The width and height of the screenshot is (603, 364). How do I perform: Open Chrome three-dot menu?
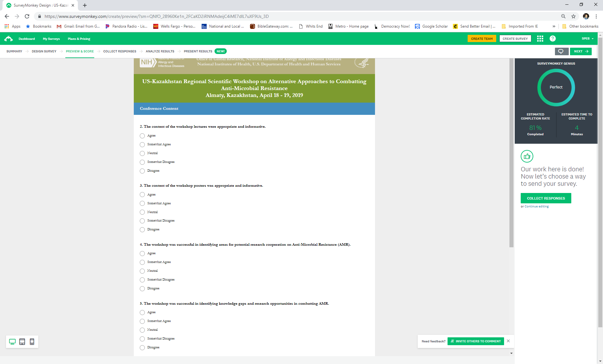596,16
